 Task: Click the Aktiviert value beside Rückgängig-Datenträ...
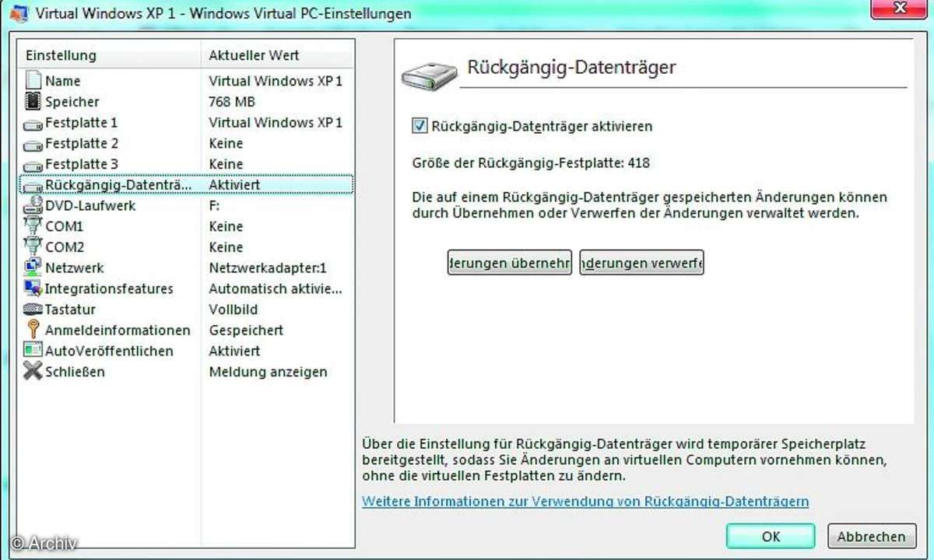click(234, 185)
